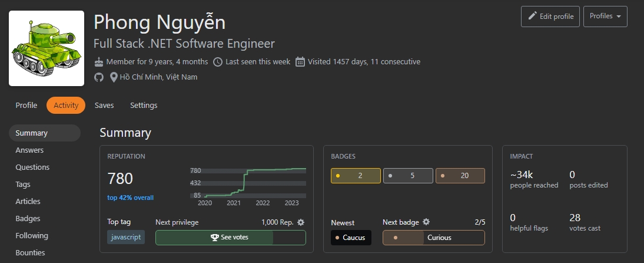This screenshot has width=644, height=263.
Task: Click the clock icon beside Last seen
Action: [x=218, y=62]
